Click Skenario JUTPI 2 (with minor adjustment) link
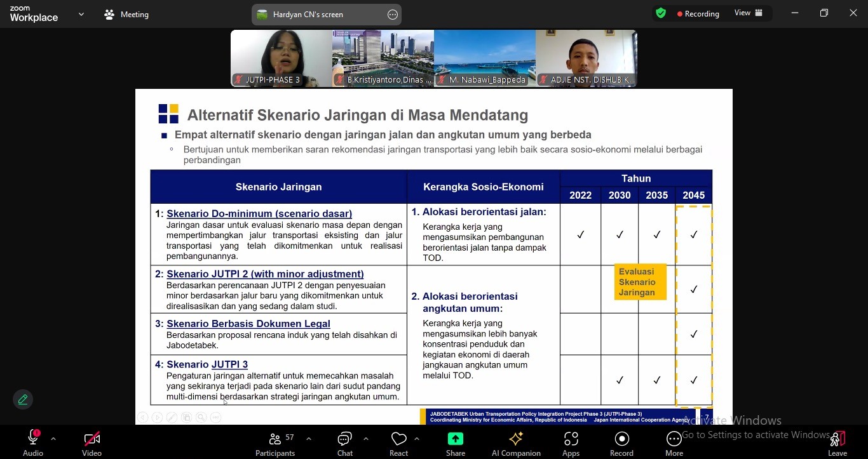Image resolution: width=868 pixels, height=459 pixels. (265, 274)
